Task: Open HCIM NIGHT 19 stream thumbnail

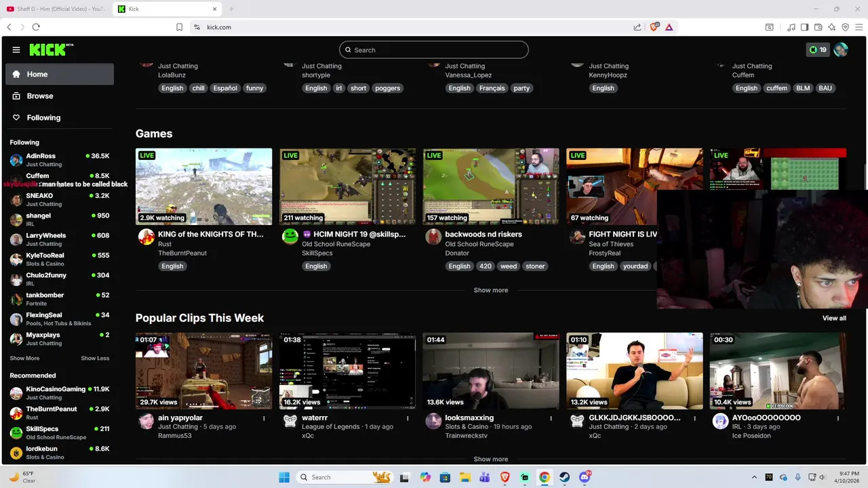Action: click(347, 186)
